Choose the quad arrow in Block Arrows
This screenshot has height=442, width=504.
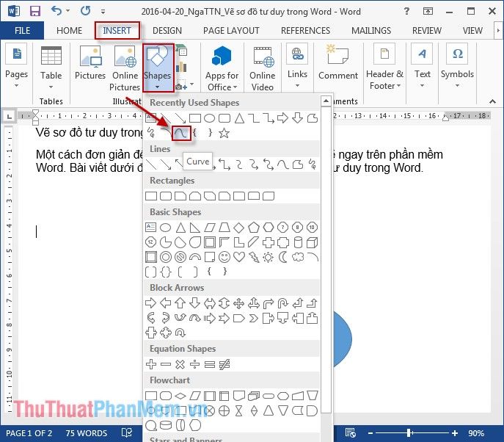tap(239, 303)
